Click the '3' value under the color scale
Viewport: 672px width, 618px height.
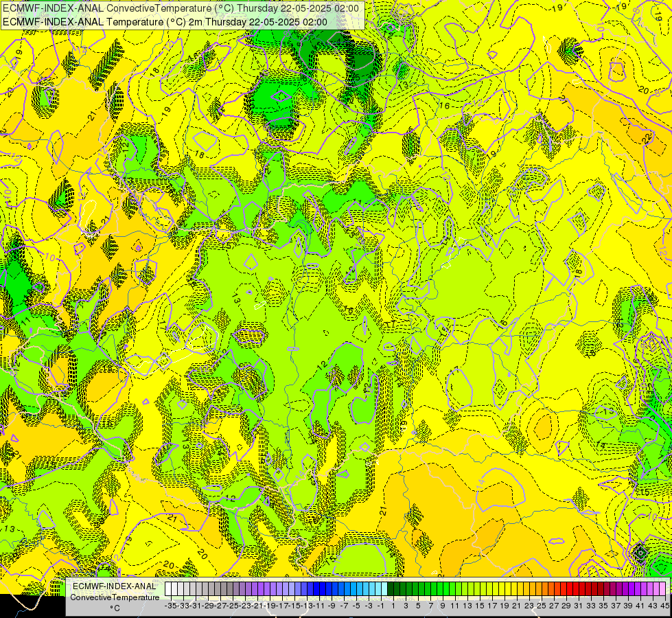coord(406,606)
